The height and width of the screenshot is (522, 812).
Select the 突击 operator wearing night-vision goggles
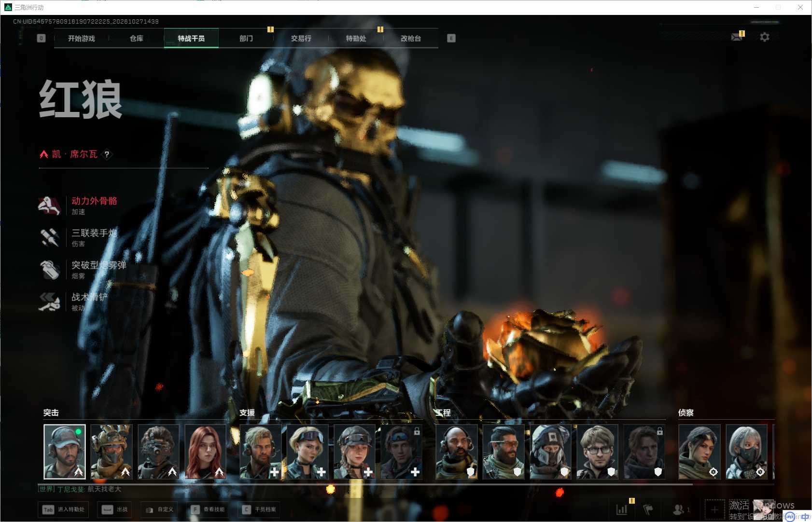[x=158, y=452]
